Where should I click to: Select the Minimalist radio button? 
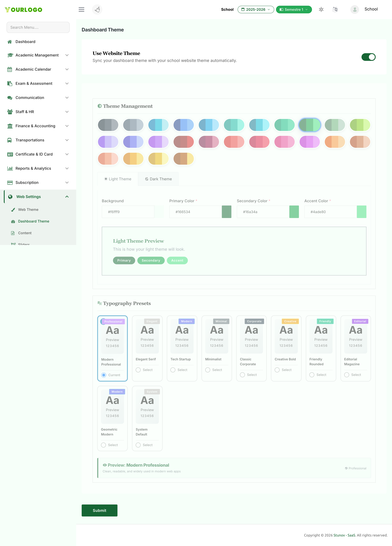pos(208,370)
